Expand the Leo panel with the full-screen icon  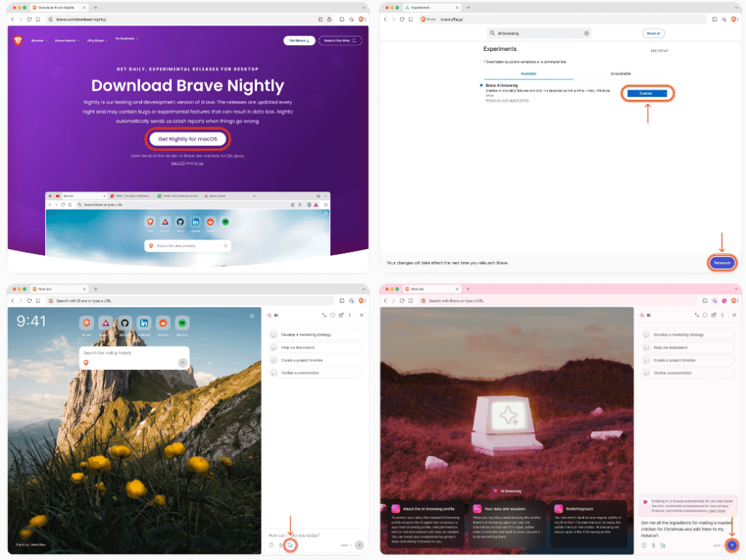point(324,315)
